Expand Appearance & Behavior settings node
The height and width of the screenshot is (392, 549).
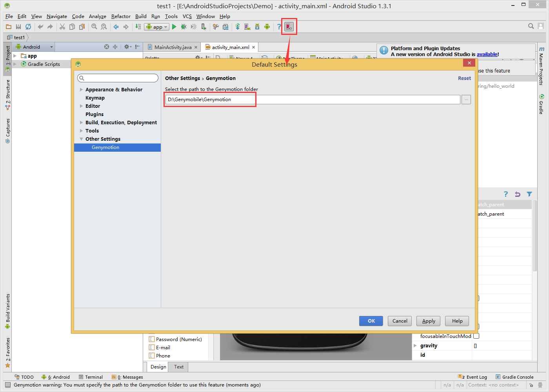point(82,90)
